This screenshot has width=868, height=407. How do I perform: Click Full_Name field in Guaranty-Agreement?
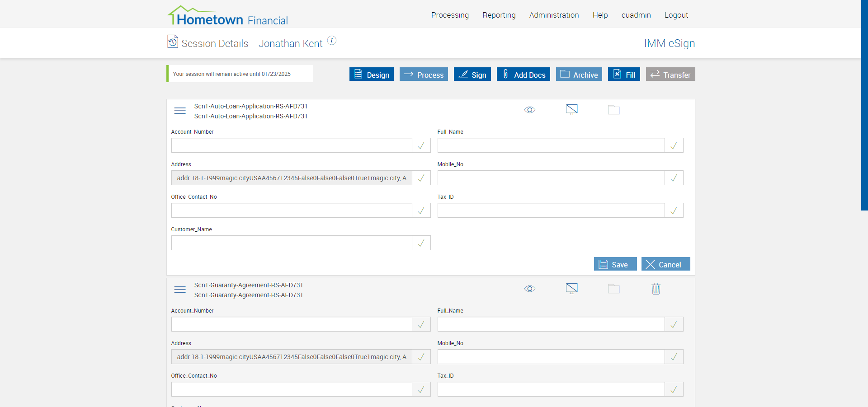click(x=551, y=324)
